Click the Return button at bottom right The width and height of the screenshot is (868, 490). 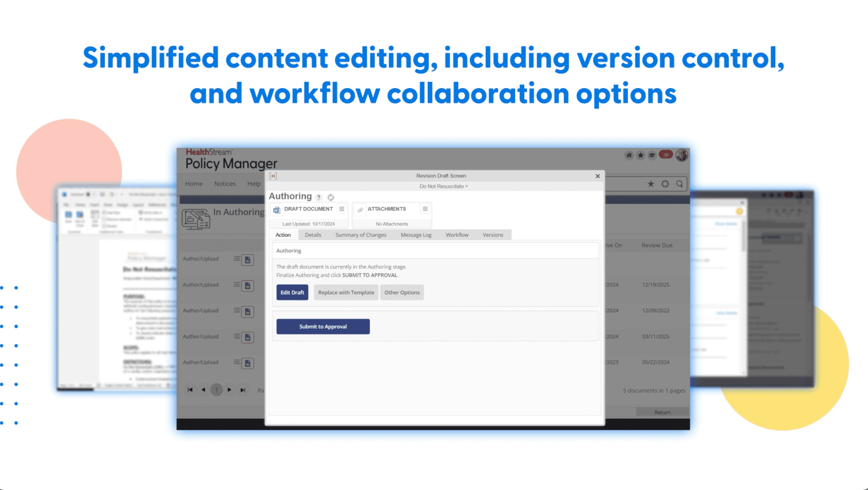tap(662, 412)
